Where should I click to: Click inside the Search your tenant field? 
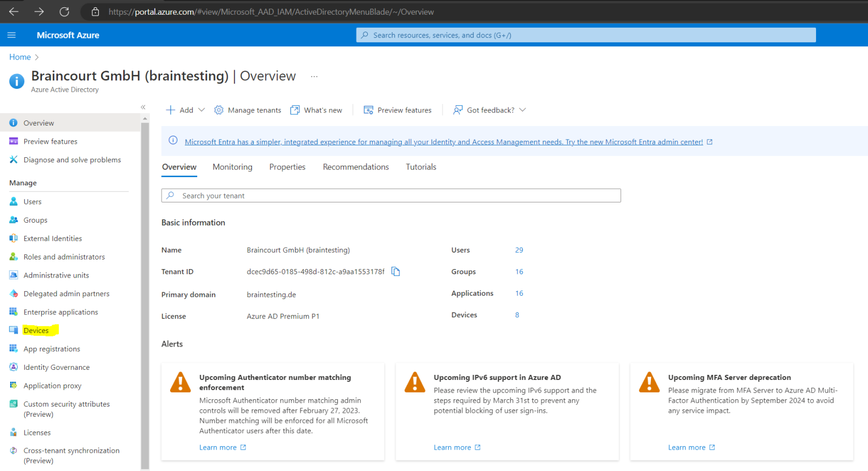[391, 195]
